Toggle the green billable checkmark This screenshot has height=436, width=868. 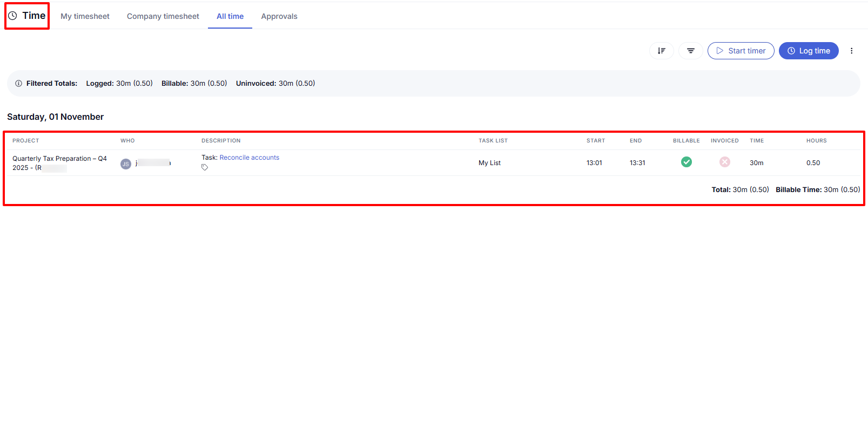tap(686, 162)
